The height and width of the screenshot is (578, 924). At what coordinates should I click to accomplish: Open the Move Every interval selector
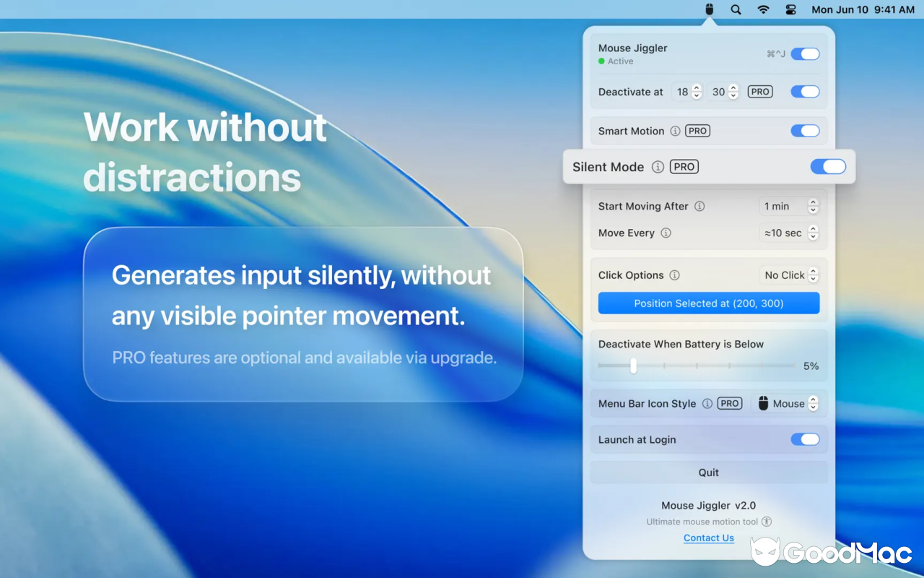click(814, 233)
